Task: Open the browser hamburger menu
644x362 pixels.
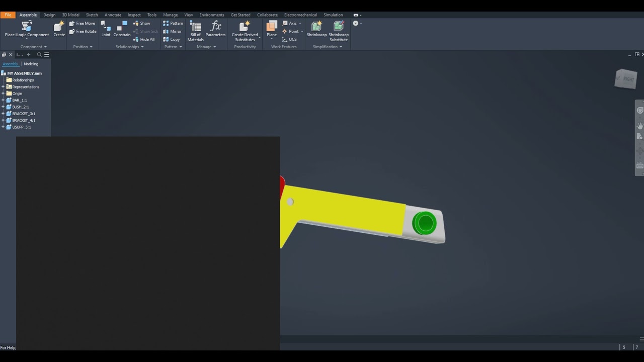Action: pyautogui.click(x=47, y=54)
